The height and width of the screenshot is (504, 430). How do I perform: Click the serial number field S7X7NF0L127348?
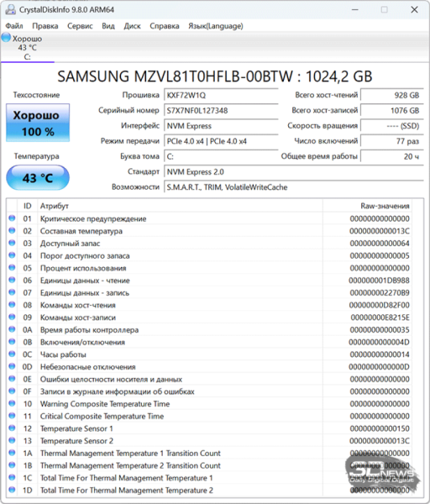coord(221,111)
